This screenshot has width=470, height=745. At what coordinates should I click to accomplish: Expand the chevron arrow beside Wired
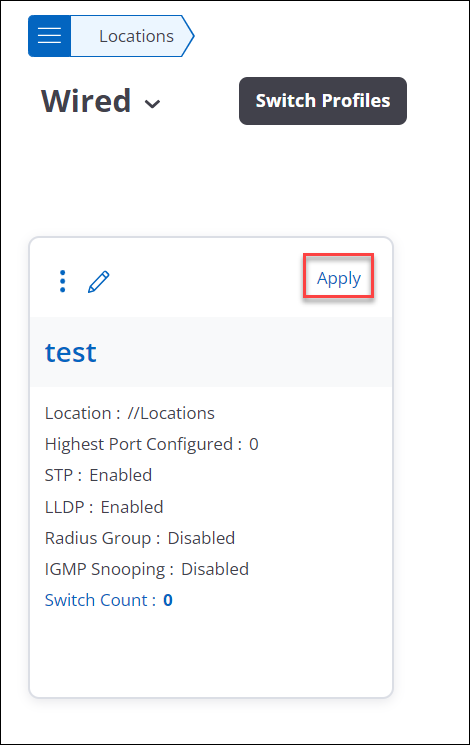click(152, 104)
